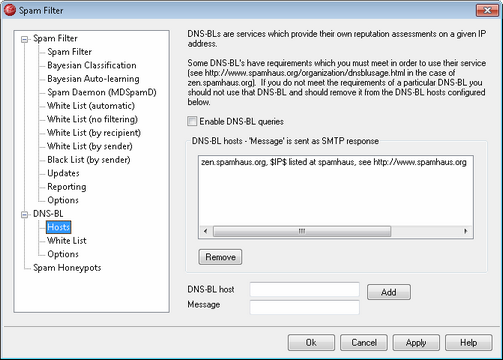Select the zen.spamhaus.org host entry

(x=334, y=162)
